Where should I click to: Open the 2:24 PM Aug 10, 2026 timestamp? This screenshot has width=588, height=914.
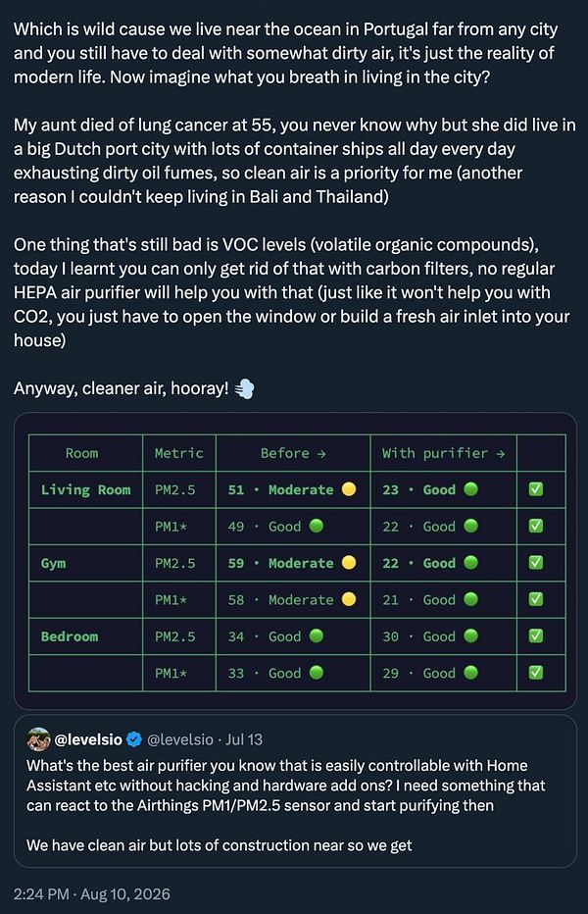[x=92, y=894]
